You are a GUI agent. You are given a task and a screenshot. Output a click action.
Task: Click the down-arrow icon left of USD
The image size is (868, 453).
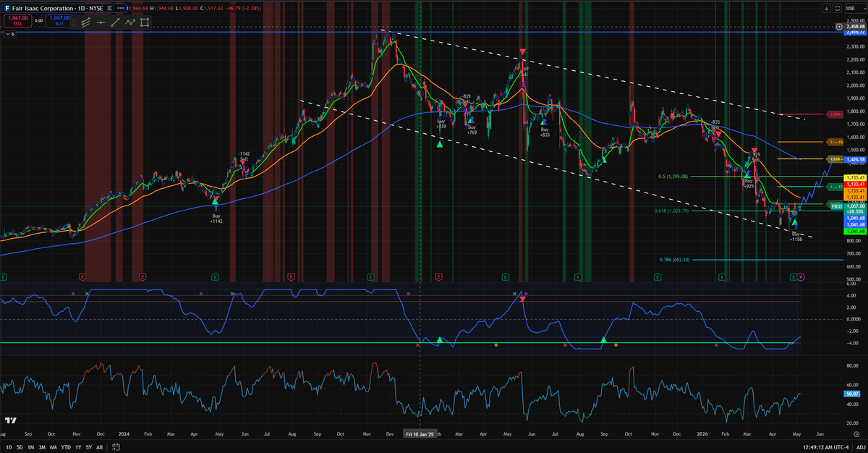pos(826,9)
